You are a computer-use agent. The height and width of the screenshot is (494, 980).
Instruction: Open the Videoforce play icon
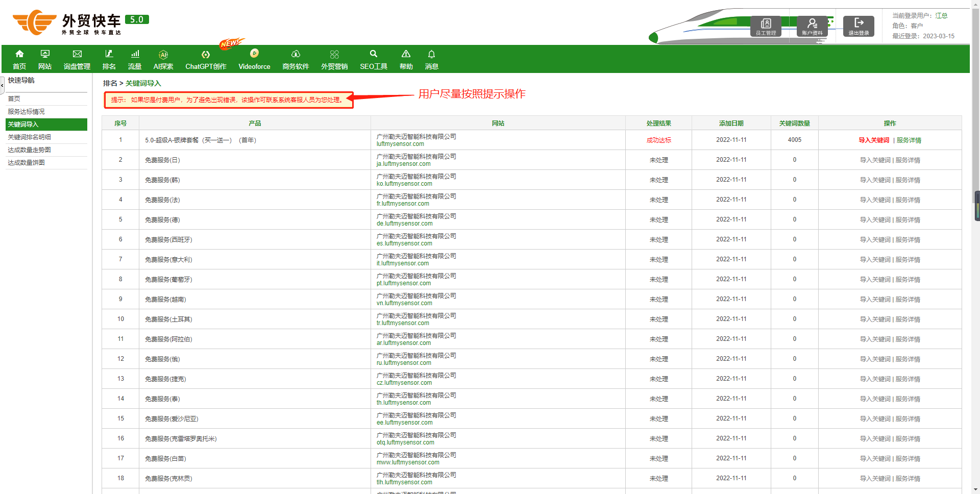tap(254, 53)
